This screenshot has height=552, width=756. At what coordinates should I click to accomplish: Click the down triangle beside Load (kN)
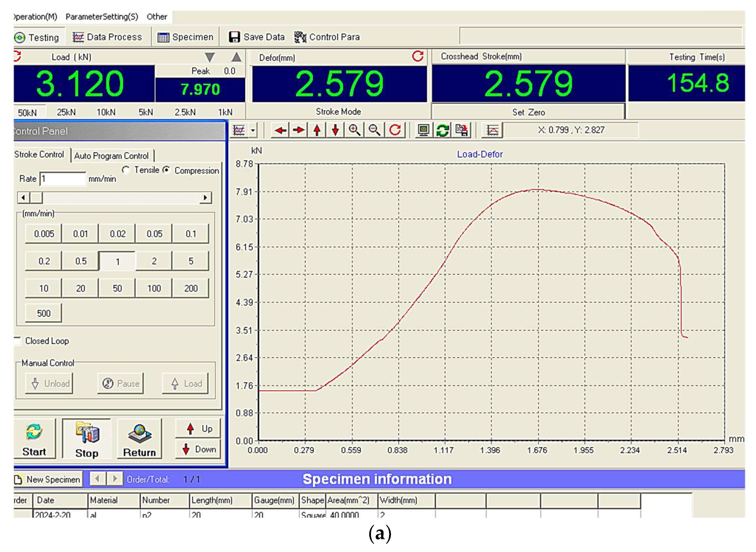coord(210,57)
